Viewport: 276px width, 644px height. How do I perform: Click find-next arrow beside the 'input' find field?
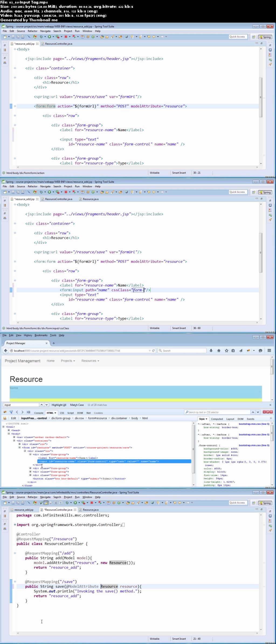pos(47,405)
